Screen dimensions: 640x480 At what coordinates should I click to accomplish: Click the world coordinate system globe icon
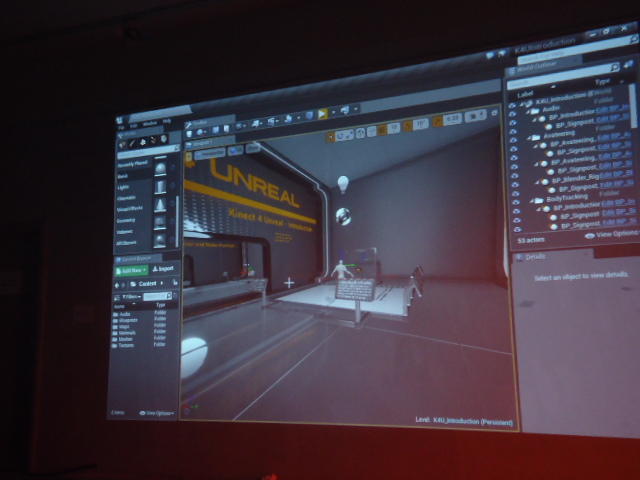tap(361, 132)
